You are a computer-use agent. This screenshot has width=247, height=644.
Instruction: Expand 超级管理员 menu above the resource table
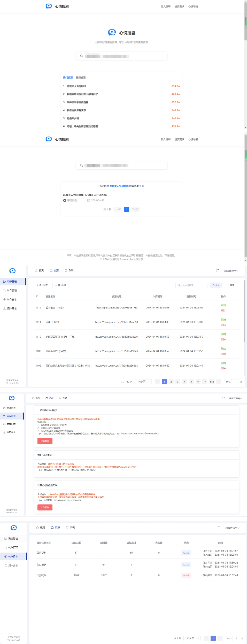coord(231,271)
